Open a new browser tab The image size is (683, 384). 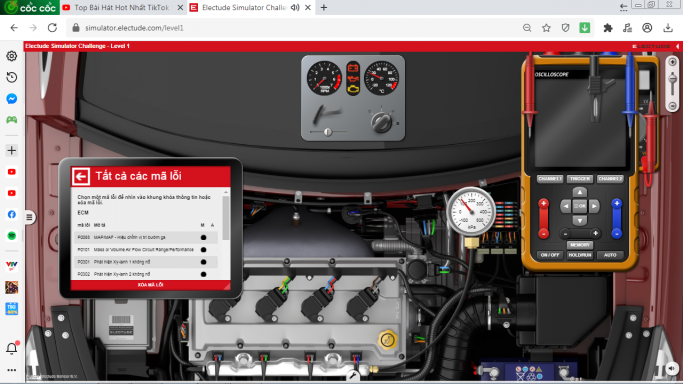pos(324,7)
